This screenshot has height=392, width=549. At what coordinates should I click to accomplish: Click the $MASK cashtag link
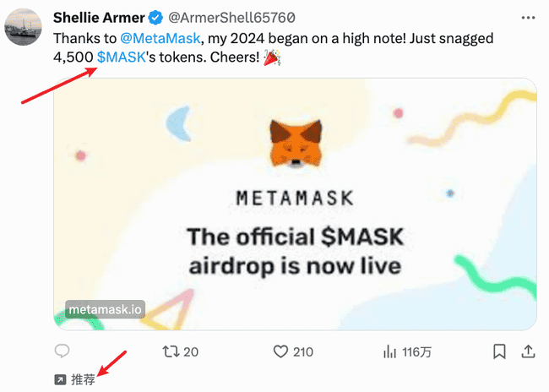pos(122,57)
